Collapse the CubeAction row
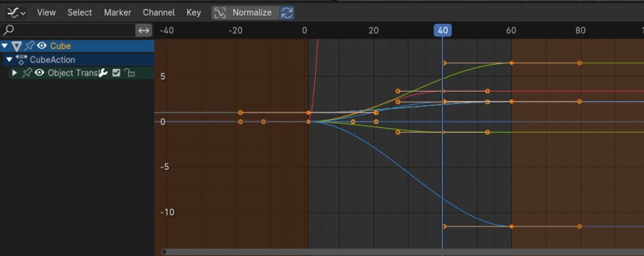The image size is (644, 256). pyautogui.click(x=10, y=60)
